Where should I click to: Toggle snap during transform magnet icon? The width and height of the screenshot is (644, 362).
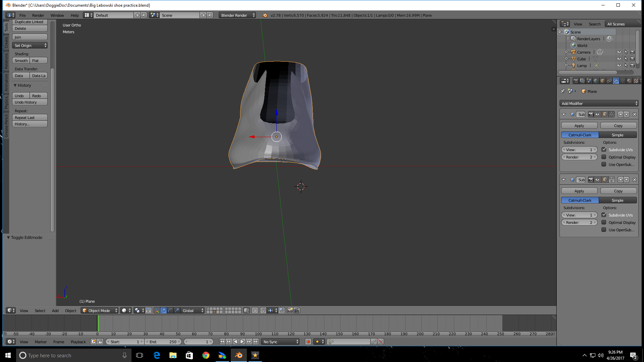[x=263, y=311]
